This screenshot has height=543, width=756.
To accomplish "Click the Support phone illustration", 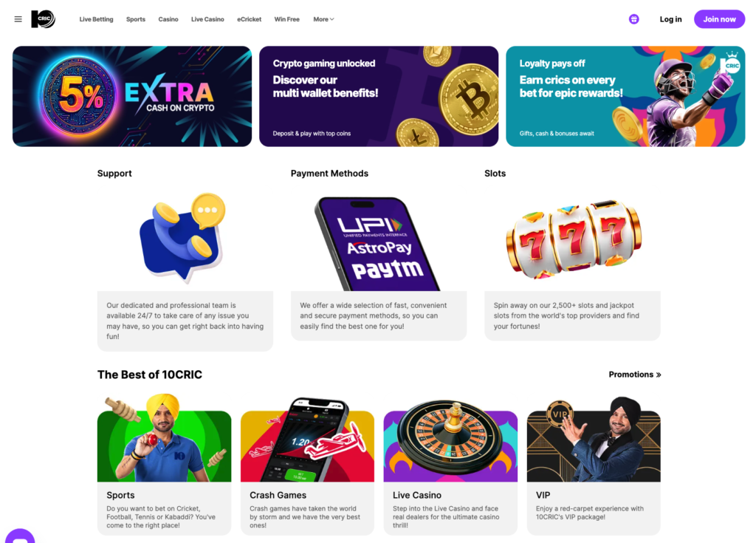I will [x=183, y=237].
